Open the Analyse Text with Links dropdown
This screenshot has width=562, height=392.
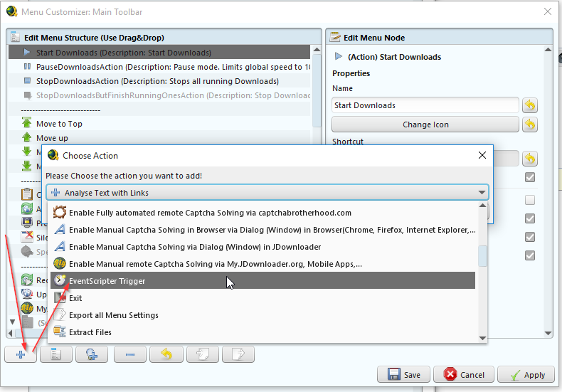tap(267, 192)
